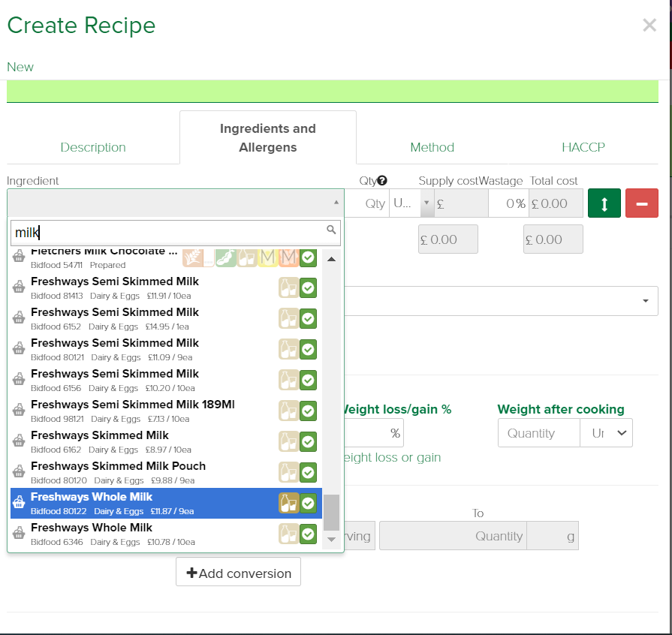Collapse the Ingredient dropdown selector
This screenshot has width=672, height=635.
point(175,203)
